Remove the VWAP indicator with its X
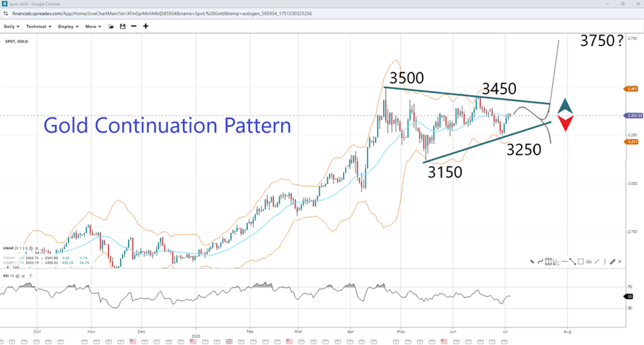 point(37,248)
